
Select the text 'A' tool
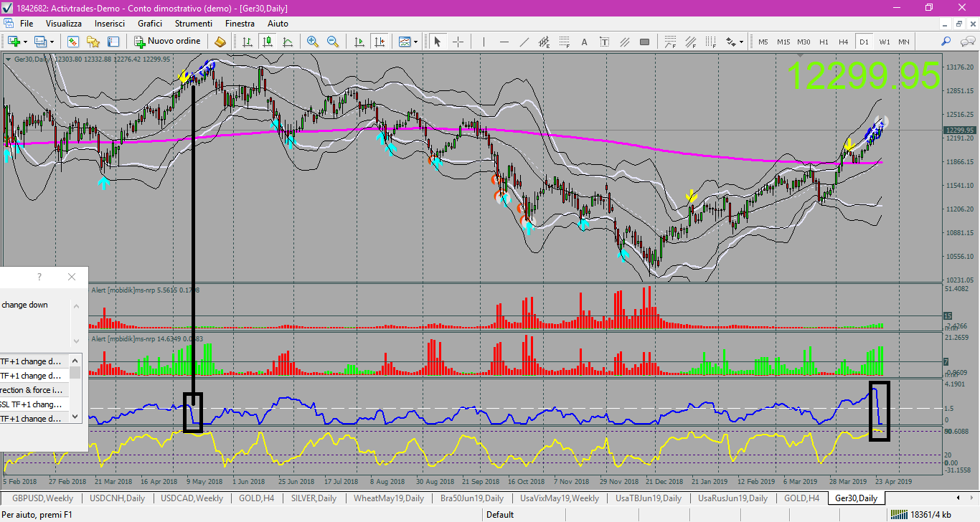(585, 42)
